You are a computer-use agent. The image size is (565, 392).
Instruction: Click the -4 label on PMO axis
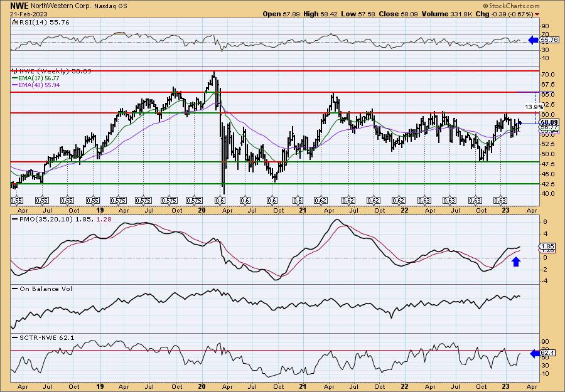point(545,281)
